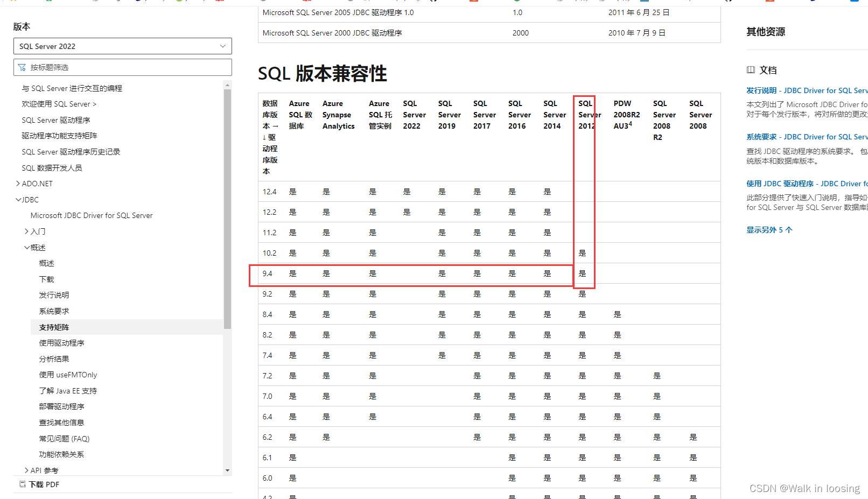This screenshot has width=868, height=499.
Task: Select 常见问题 (FAQ) sidebar entry
Action: click(64, 438)
